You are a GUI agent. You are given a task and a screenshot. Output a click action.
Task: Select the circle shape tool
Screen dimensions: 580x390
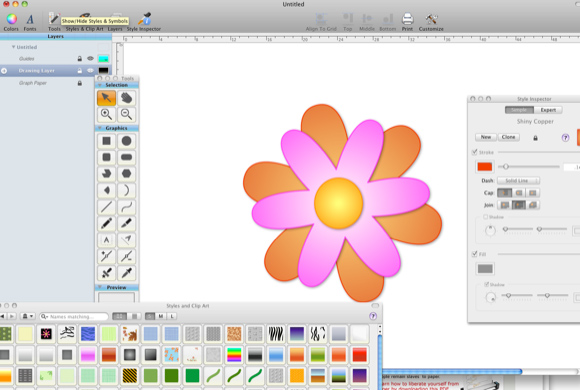[x=127, y=141]
